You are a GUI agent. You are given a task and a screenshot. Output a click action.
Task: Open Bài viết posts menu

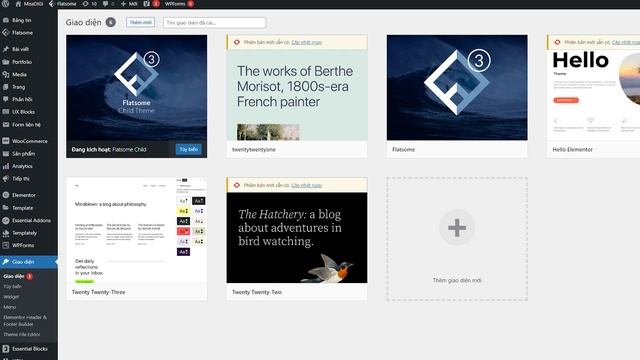(29, 49)
